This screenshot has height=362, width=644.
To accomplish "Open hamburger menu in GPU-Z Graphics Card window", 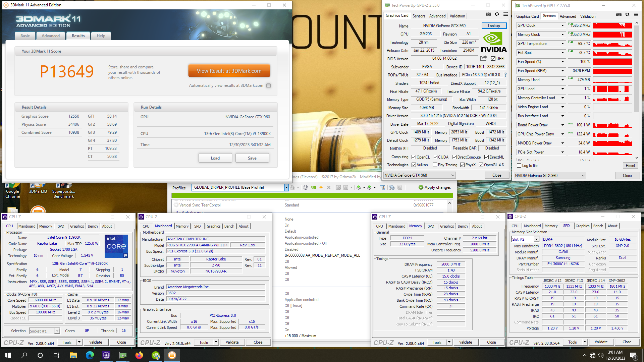I will (505, 14).
